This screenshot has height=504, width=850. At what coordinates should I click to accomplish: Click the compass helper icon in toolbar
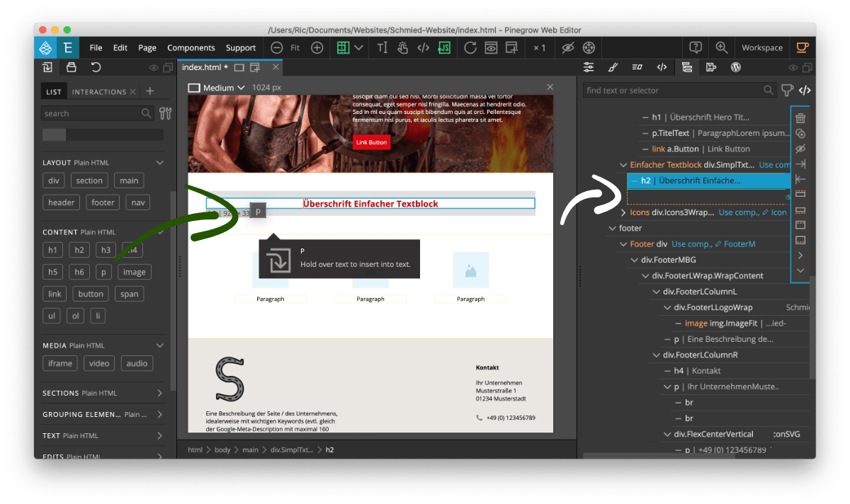(x=589, y=47)
